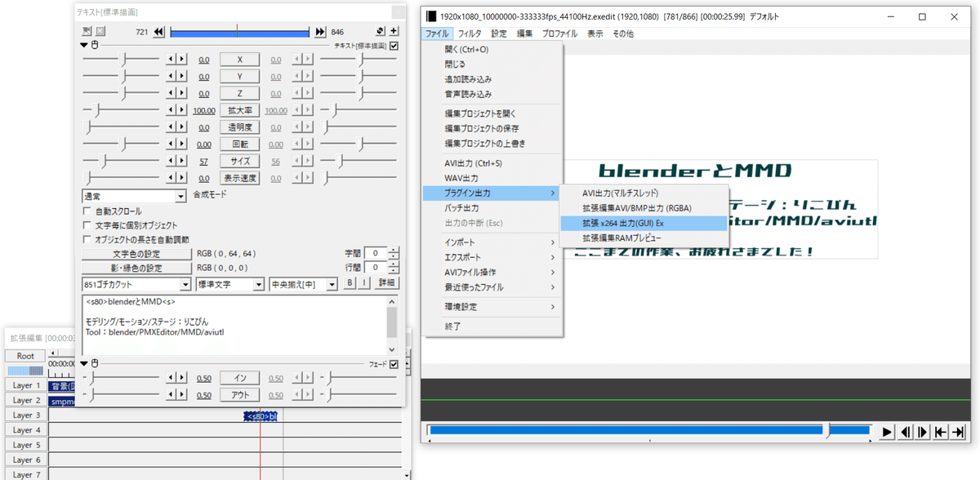This screenshot has width=980, height=480.
Task: Click the Root button in the timeline
Action: pyautogui.click(x=26, y=356)
